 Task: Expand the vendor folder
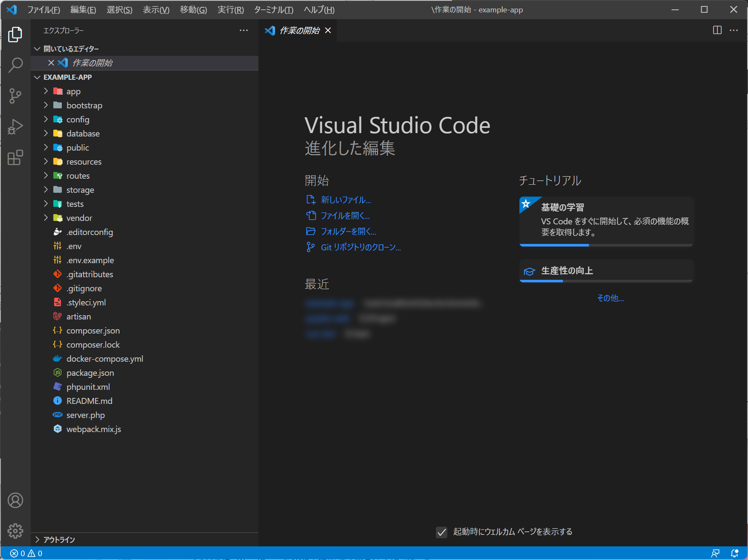46,218
